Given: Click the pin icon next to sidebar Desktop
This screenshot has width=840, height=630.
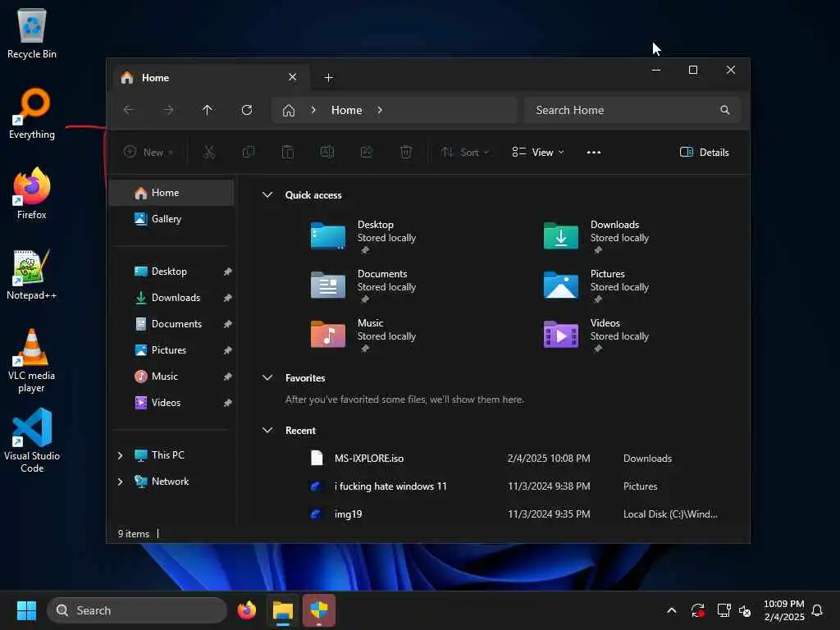Looking at the screenshot, I should (x=228, y=272).
